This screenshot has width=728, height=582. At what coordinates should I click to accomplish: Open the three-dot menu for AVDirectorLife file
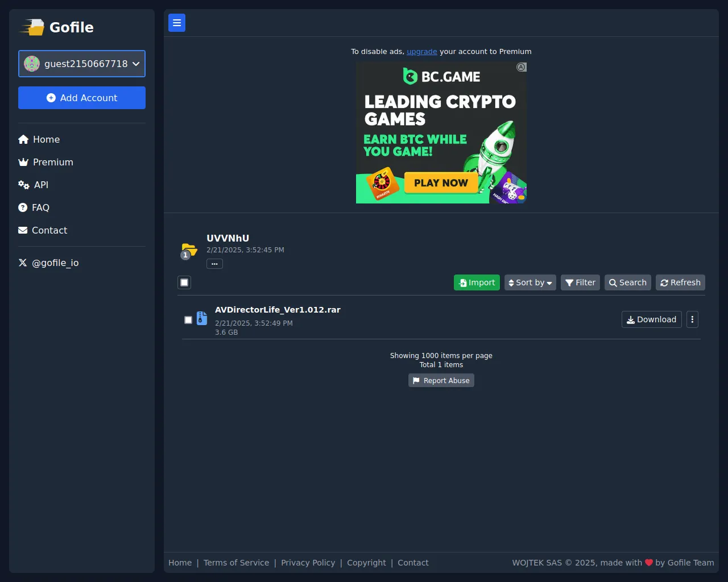pyautogui.click(x=692, y=319)
